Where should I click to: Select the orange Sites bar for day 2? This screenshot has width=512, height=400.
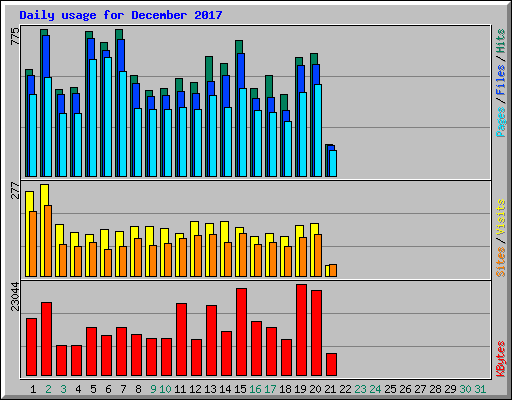(x=48, y=241)
